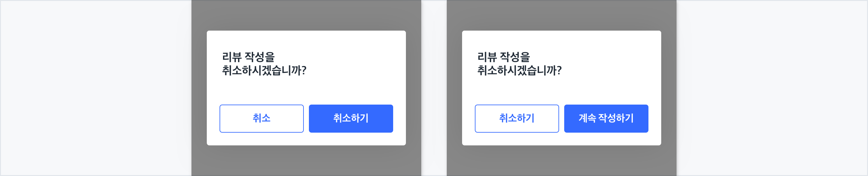Click the light canvas beside the 취소-button mockup
The image size is (868, 176).
(x=96, y=88)
